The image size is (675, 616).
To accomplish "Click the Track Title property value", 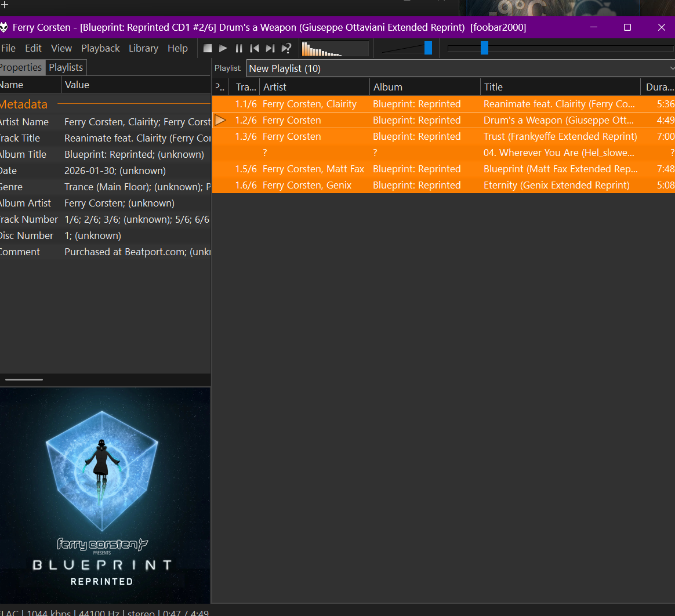I will pos(137,138).
